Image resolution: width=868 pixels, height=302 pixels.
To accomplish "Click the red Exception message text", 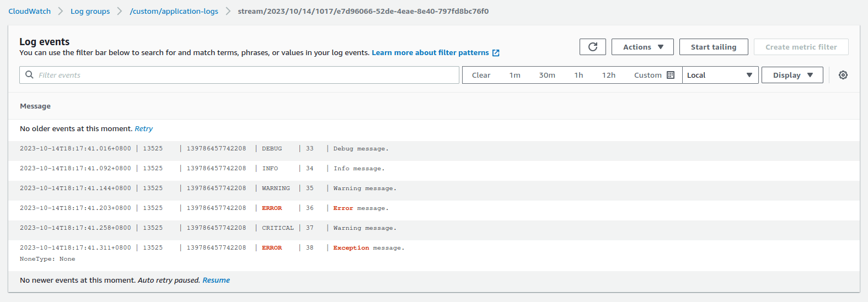I will click(x=351, y=248).
